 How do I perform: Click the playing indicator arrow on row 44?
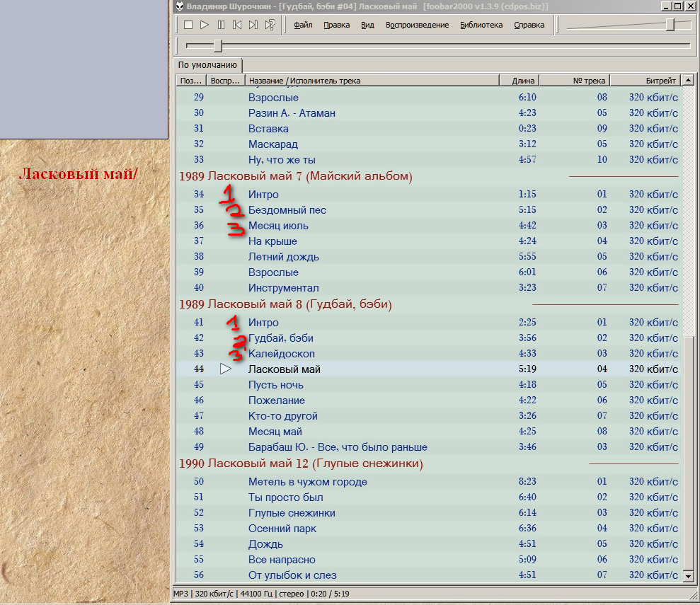click(226, 369)
